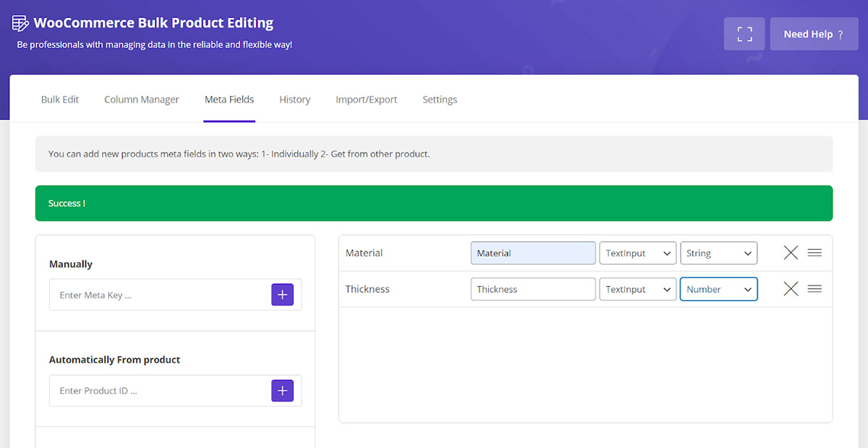Go to the History tab

[295, 100]
